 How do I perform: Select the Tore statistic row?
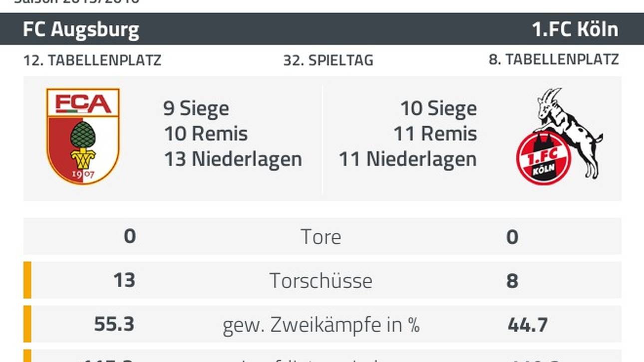click(x=322, y=236)
